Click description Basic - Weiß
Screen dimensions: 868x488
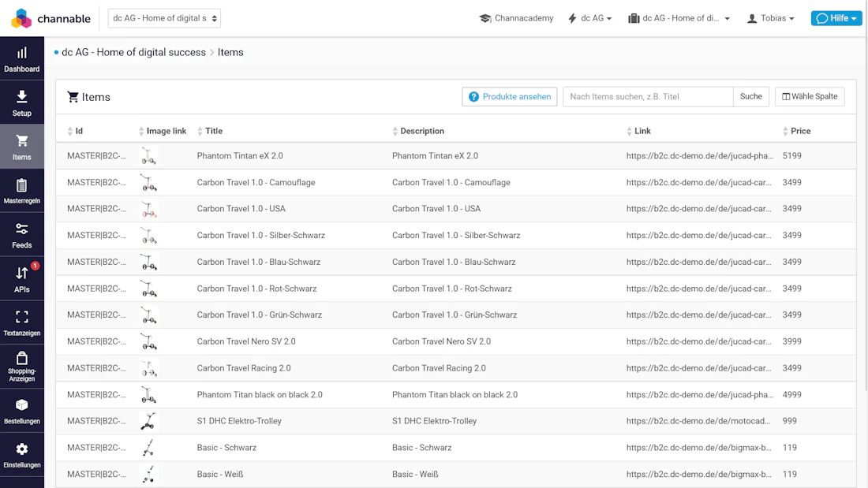coord(415,474)
